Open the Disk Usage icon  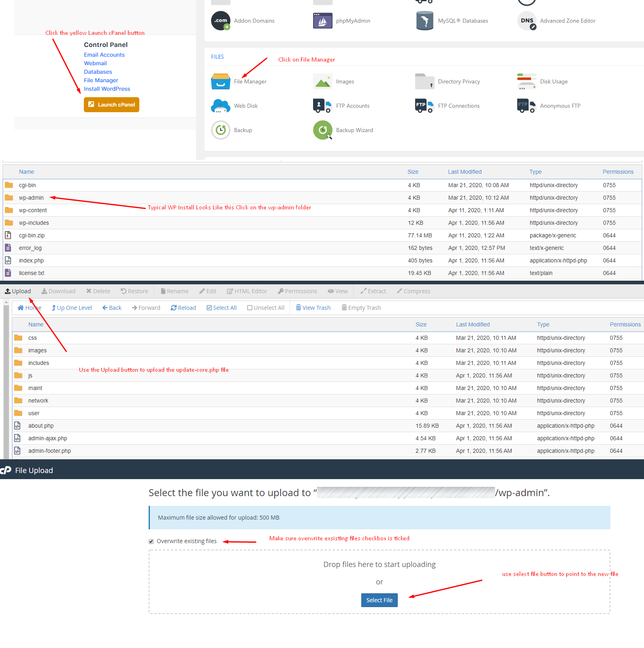pos(527,81)
